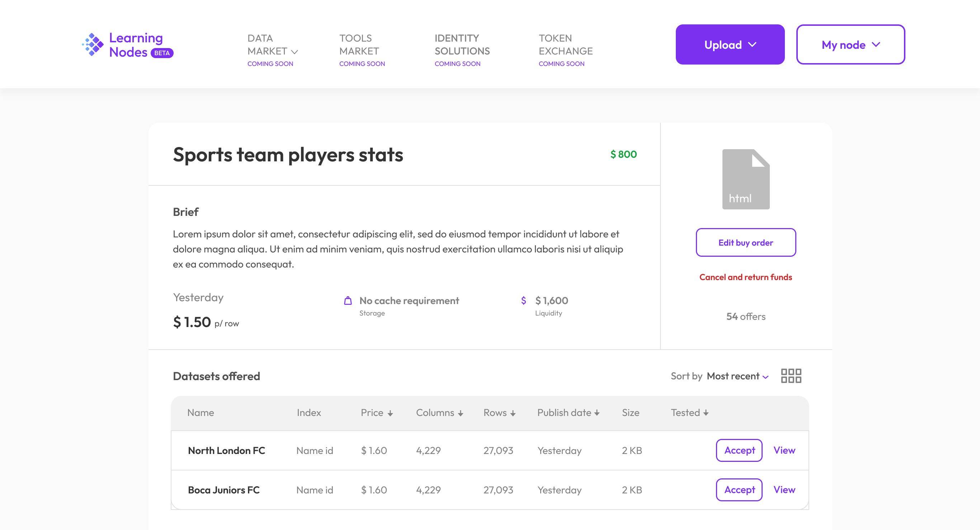This screenshot has height=530, width=980.
Task: Expand the My node menu
Action: (x=851, y=44)
